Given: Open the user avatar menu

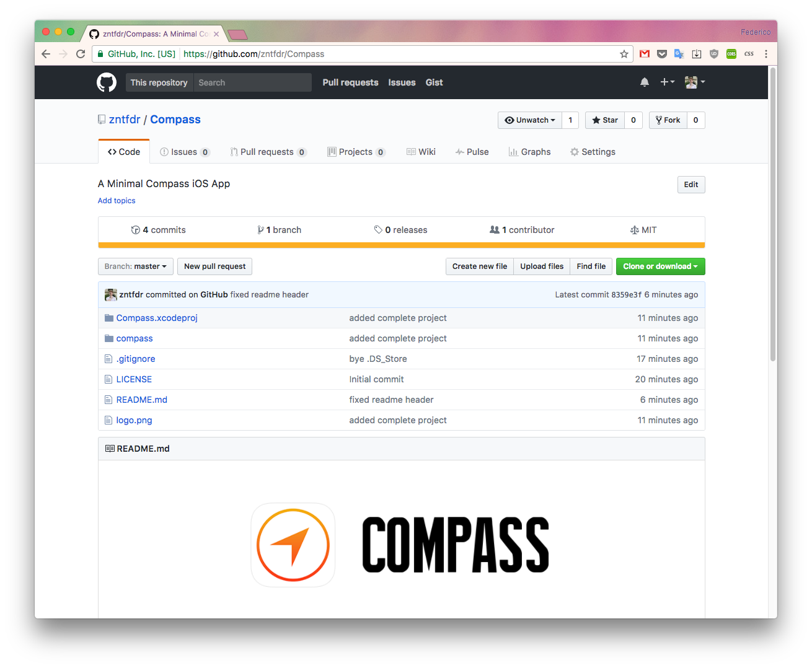Looking at the screenshot, I should (695, 82).
